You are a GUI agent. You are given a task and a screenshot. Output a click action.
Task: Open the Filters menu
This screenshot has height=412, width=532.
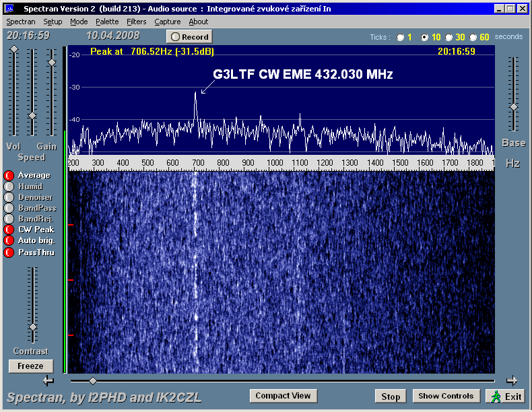click(x=136, y=22)
